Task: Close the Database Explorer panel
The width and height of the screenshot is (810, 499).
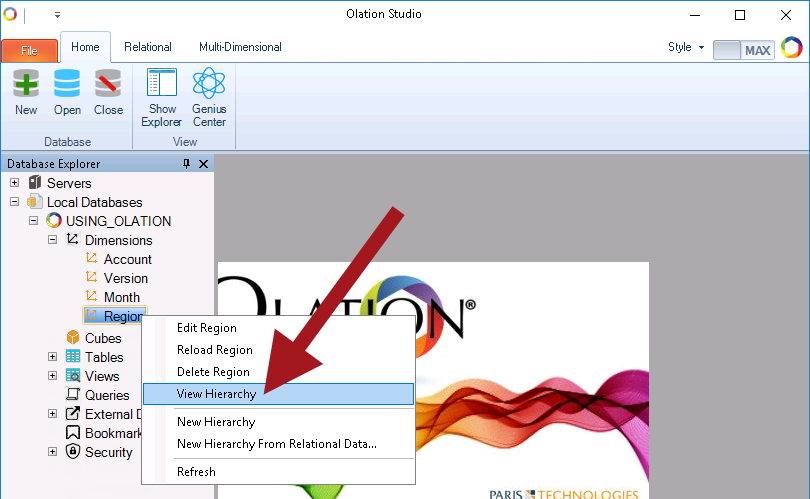Action: coord(204,164)
